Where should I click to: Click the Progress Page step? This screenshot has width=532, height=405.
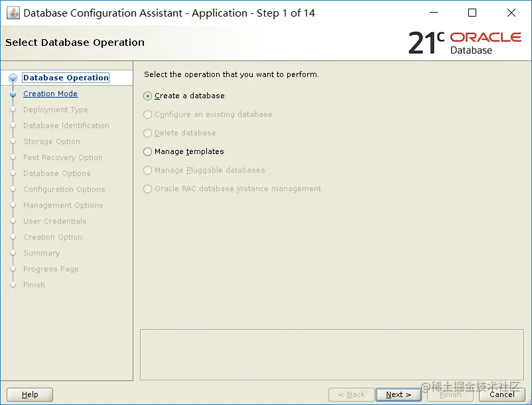tap(51, 269)
